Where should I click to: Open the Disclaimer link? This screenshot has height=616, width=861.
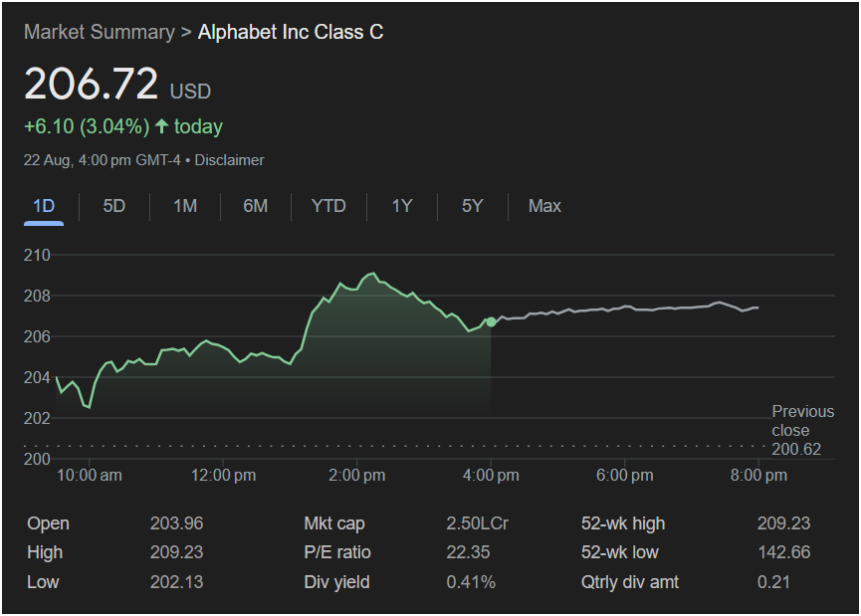tap(230, 160)
